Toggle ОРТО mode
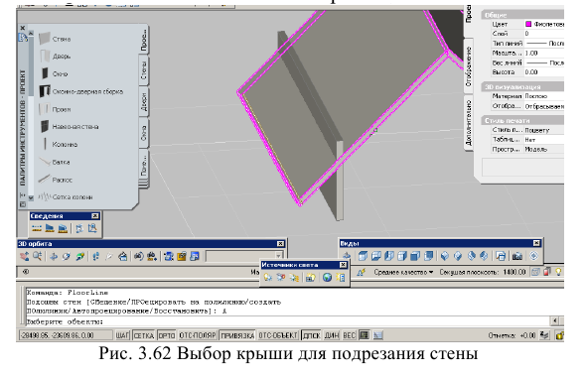Viewport: 588px width, 376px height. coord(167,335)
